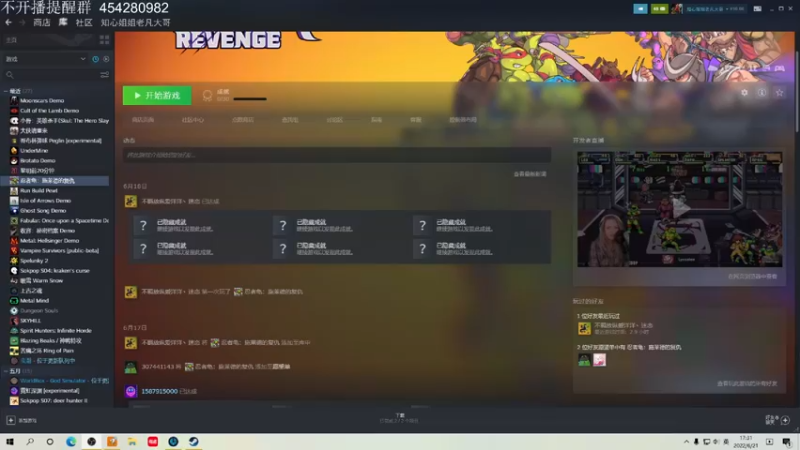This screenshot has height=450, width=800.
Task: Open the green friends notification button
Action: [659, 9]
